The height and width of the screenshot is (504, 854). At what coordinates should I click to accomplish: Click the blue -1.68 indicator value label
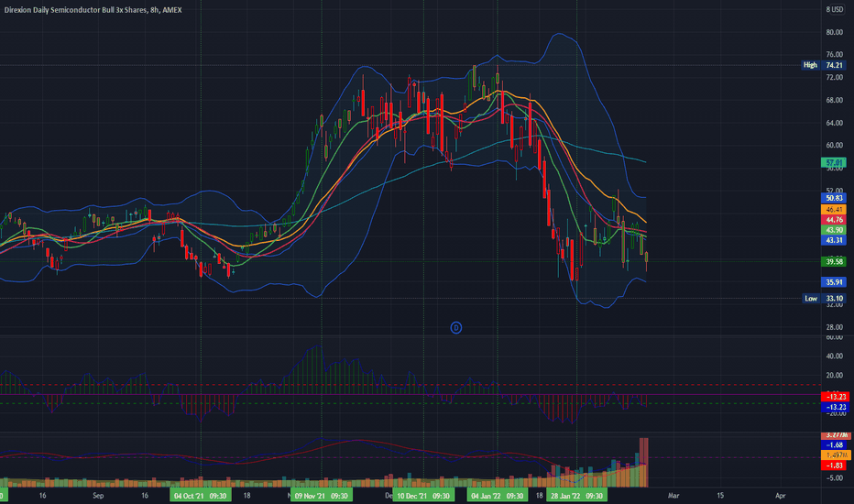coord(835,444)
